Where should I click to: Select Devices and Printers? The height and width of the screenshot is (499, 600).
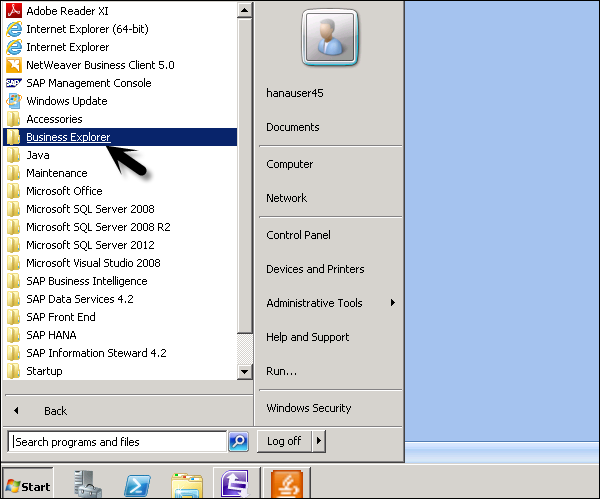pyautogui.click(x=315, y=269)
